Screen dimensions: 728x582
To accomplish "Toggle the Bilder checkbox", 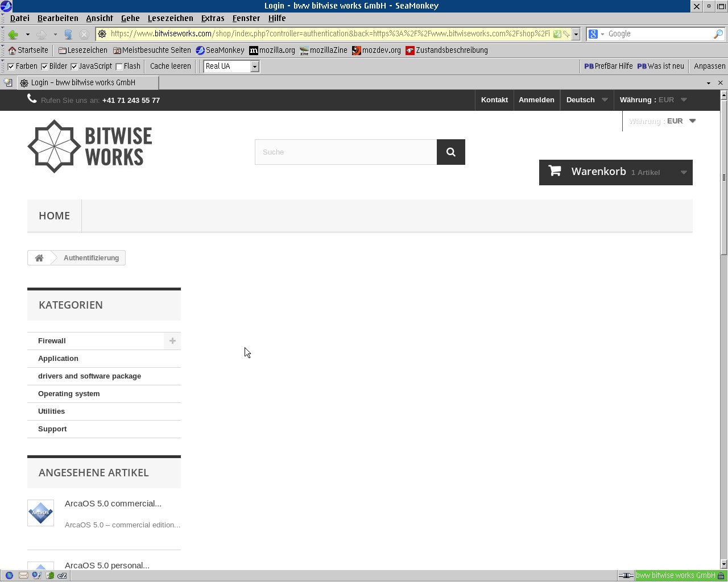I will click(x=44, y=66).
